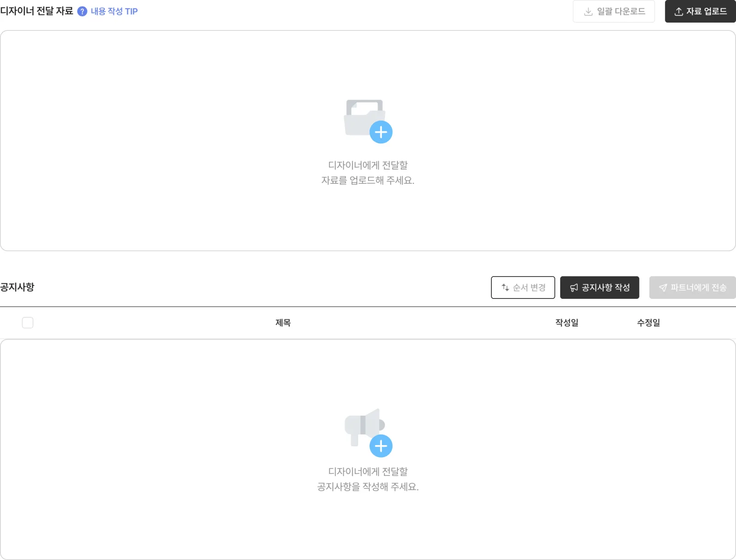
Task: Toggle the select-all checkbox in table header
Action: pyautogui.click(x=28, y=323)
